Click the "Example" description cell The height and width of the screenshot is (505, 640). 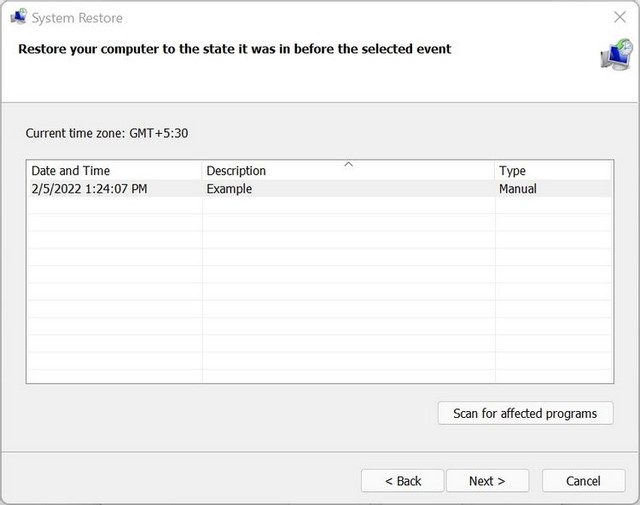(229, 189)
